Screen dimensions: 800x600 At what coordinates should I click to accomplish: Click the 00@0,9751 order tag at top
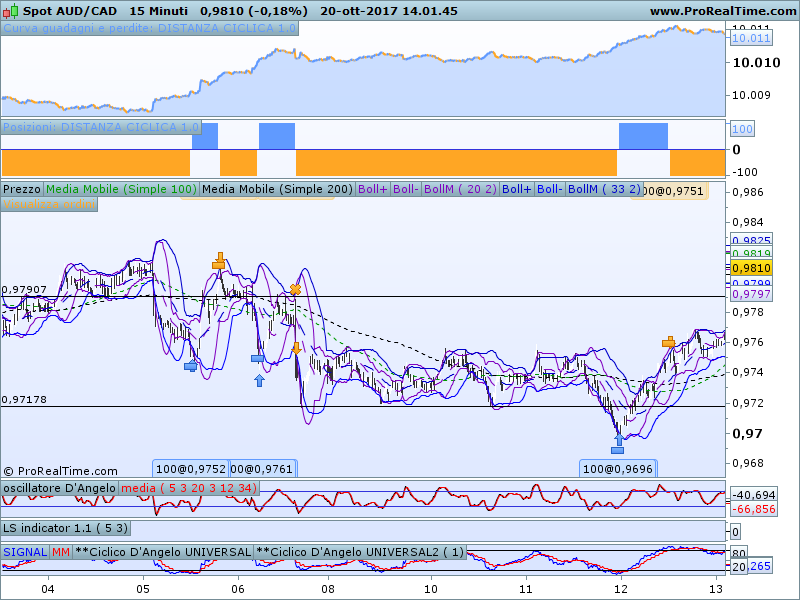pos(673,191)
